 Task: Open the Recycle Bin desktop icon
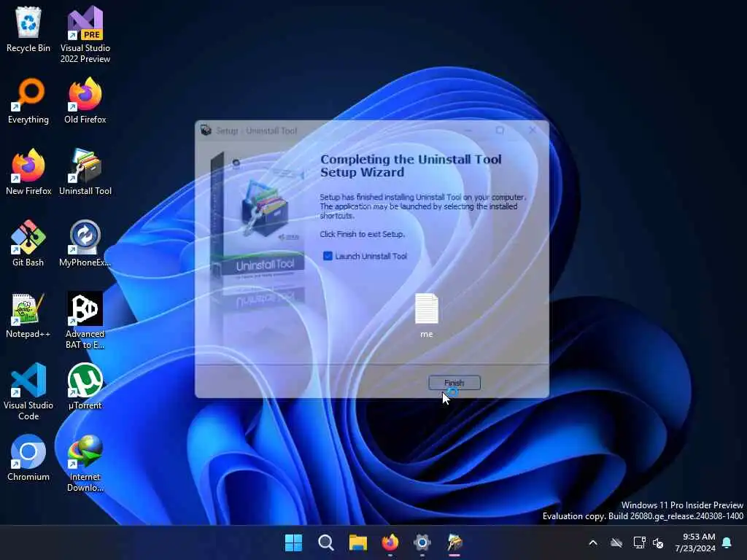tap(28, 29)
